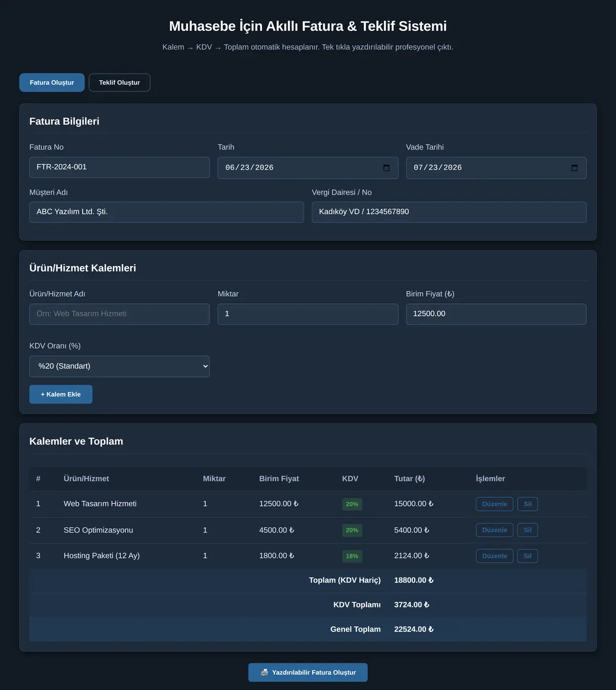The width and height of the screenshot is (616, 690).
Task: Click the 15000.00 ₺ amount cell
Action: click(414, 504)
